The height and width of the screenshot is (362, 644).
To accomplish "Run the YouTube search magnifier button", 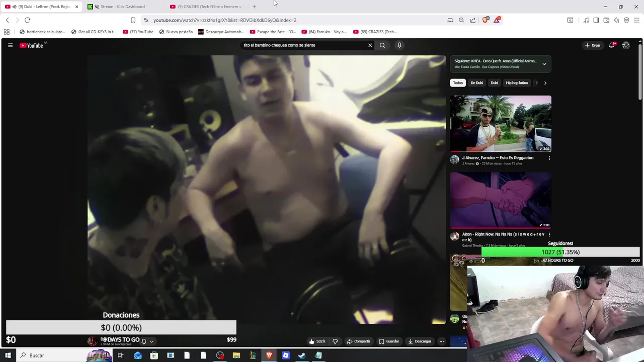I will pos(382,45).
